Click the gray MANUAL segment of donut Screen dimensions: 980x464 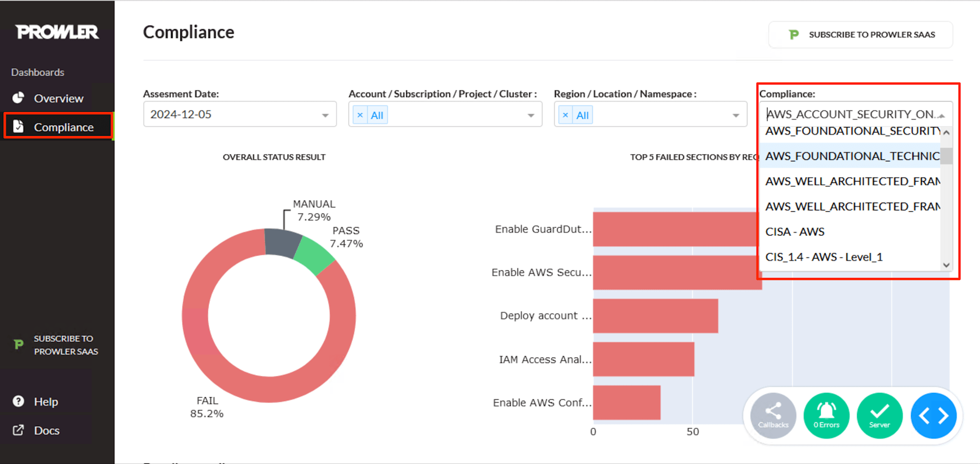[x=283, y=243]
